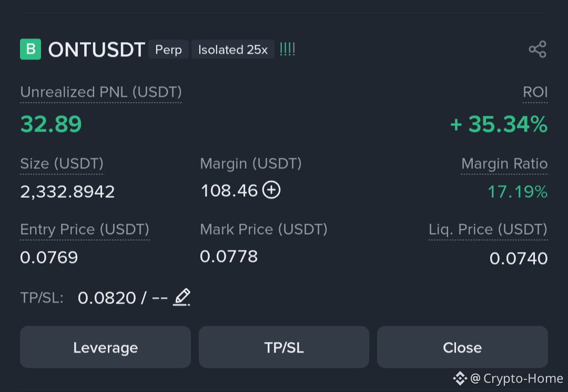Click the Entry Price label
The height and width of the screenshot is (392, 568).
click(85, 229)
